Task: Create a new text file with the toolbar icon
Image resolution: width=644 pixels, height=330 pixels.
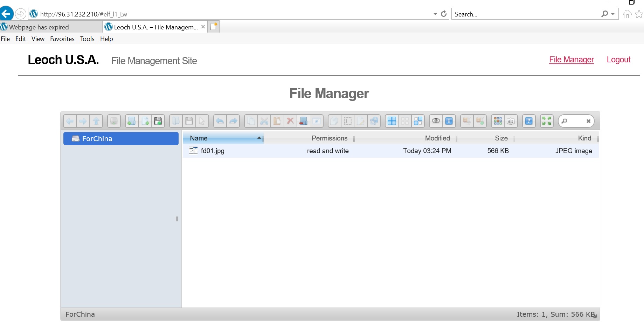Action: (145, 121)
